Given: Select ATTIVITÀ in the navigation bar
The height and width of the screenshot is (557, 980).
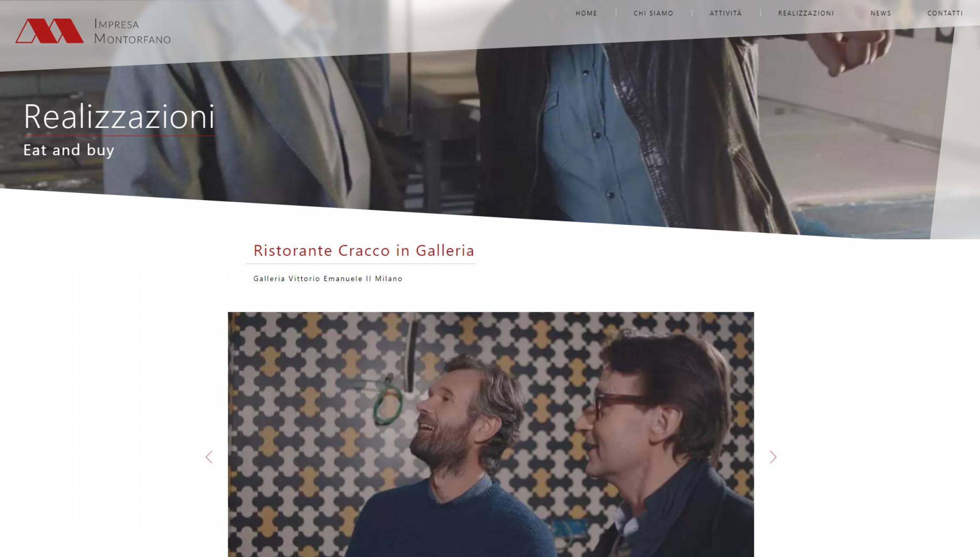Looking at the screenshot, I should coord(726,13).
